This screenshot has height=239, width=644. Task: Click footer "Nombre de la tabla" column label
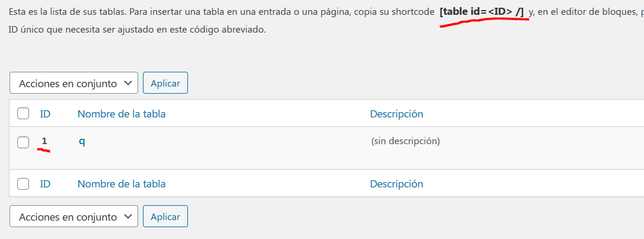coord(122,184)
